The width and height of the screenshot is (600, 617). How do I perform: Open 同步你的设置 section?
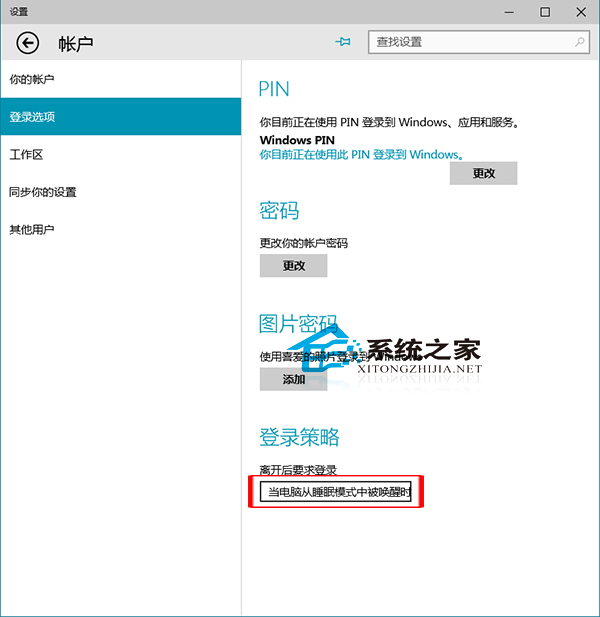tap(120, 192)
